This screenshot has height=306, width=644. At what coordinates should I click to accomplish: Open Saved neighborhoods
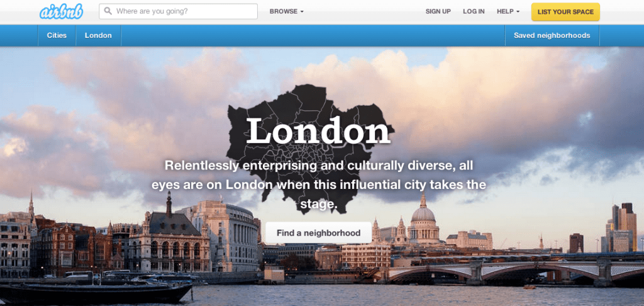(x=552, y=35)
